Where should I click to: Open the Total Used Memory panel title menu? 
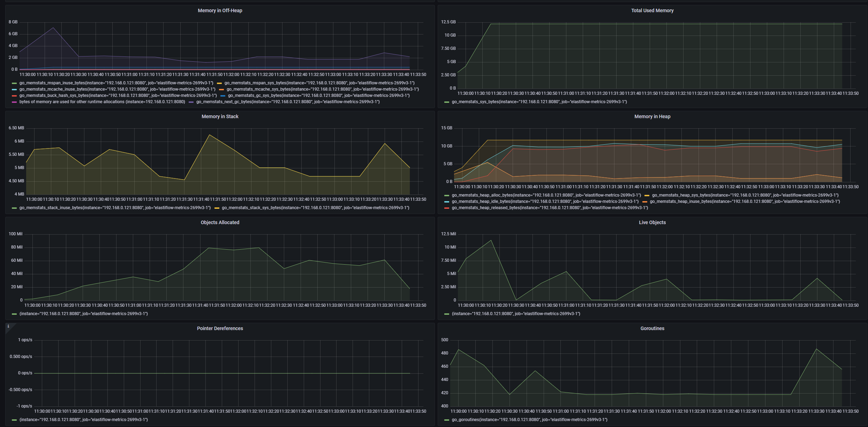(x=652, y=10)
